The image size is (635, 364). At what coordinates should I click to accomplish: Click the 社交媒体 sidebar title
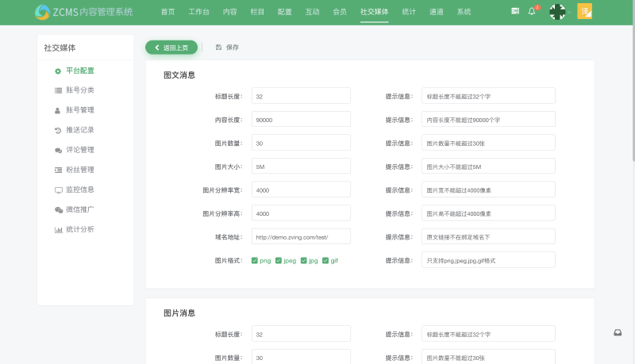pos(60,48)
